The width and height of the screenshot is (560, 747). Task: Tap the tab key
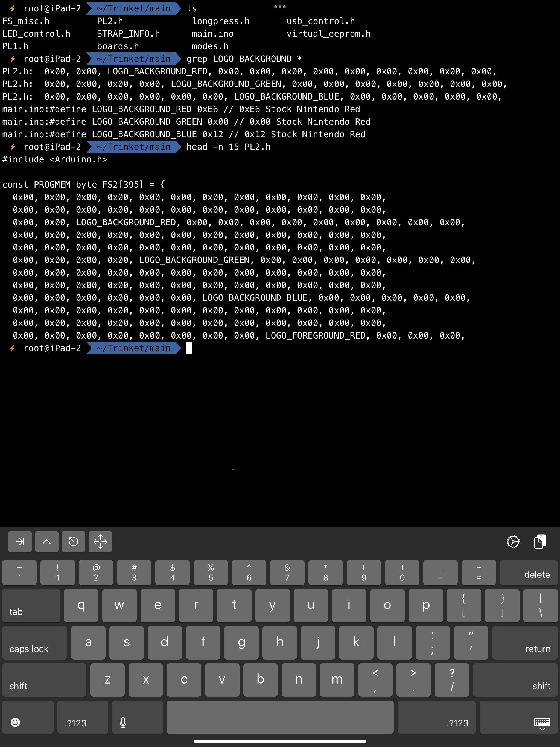[x=31, y=606]
